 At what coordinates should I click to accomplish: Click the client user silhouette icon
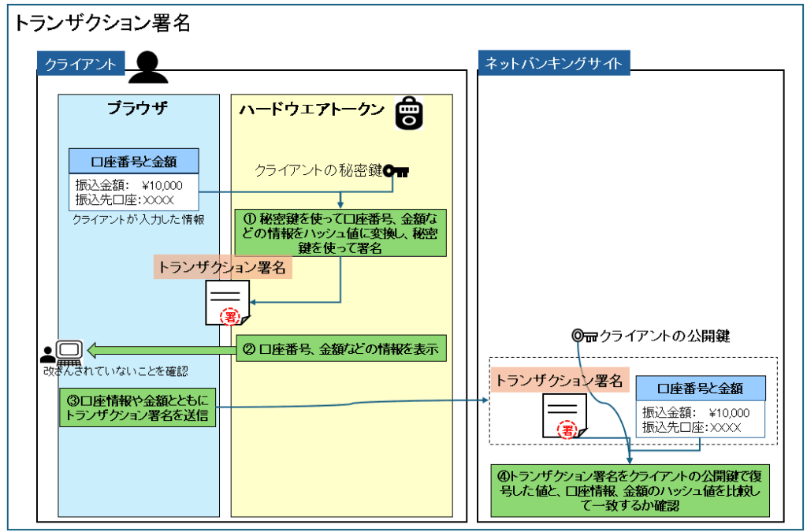point(147,67)
